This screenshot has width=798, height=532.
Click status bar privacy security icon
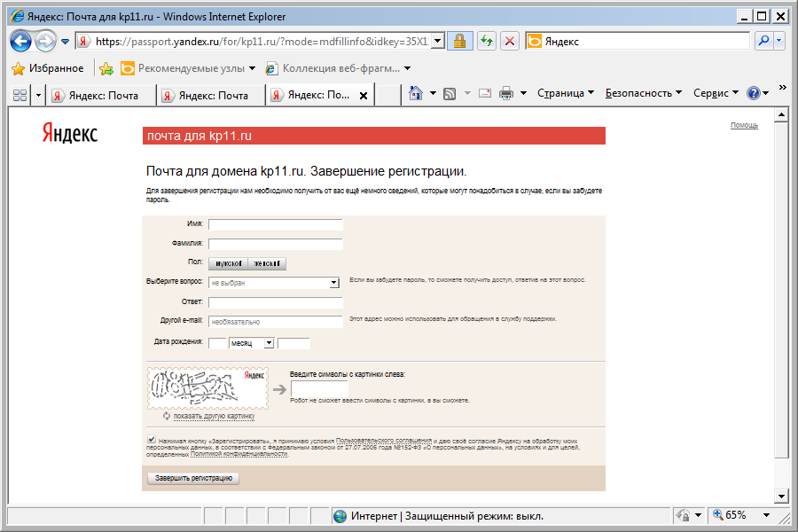[683, 516]
